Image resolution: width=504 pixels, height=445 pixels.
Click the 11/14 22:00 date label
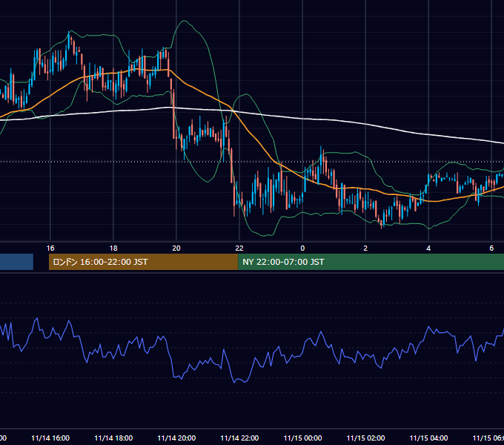tap(239, 438)
